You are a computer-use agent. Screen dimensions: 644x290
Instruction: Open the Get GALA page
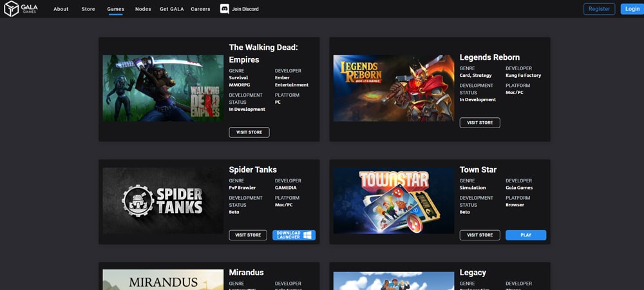coord(172,9)
